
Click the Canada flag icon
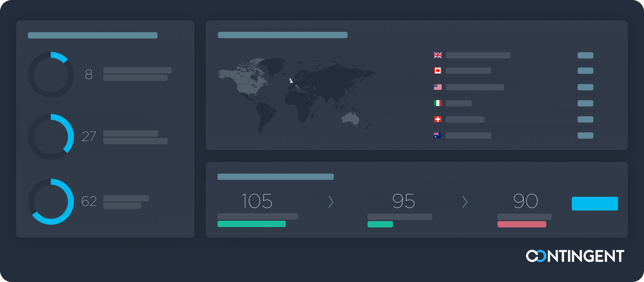click(437, 70)
